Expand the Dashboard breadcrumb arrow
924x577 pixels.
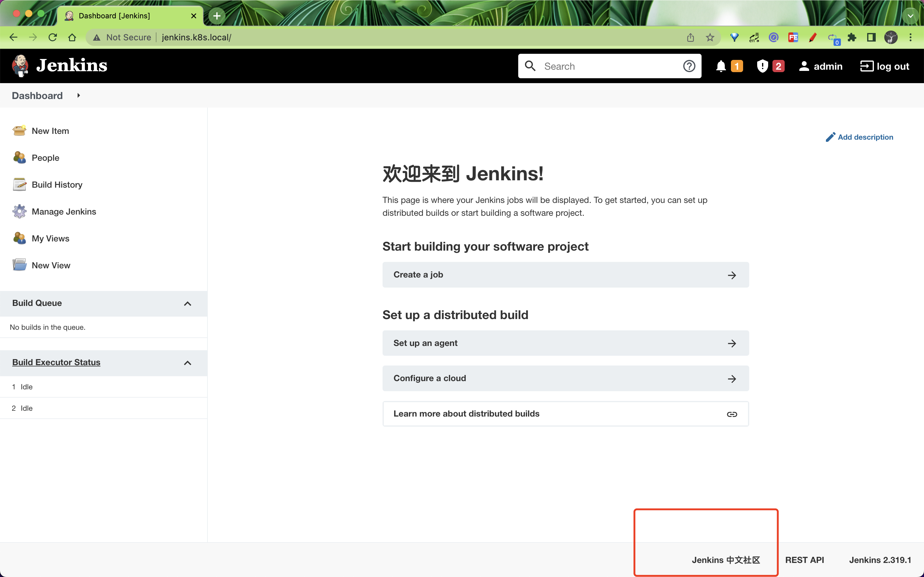79,95
